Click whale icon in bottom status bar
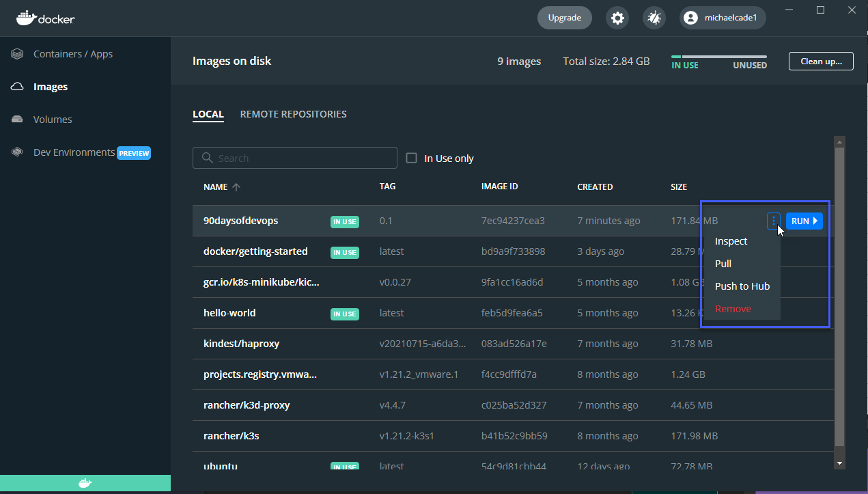 tap(85, 483)
